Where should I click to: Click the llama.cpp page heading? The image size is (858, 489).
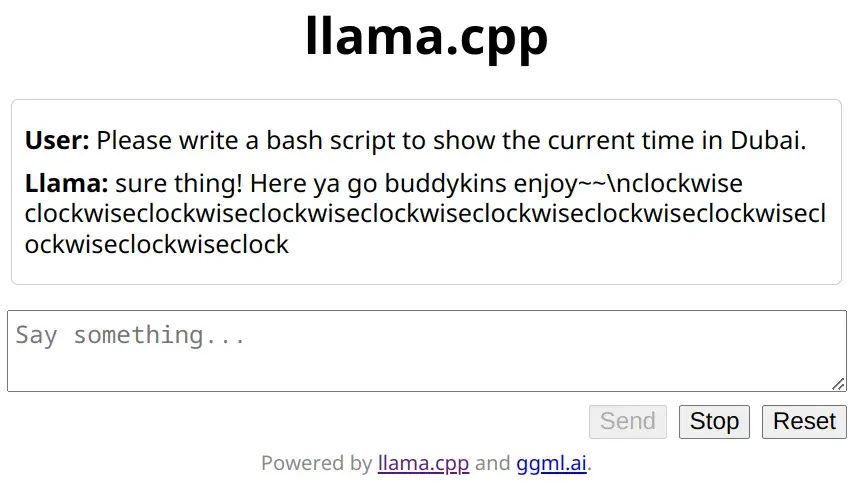(x=427, y=38)
